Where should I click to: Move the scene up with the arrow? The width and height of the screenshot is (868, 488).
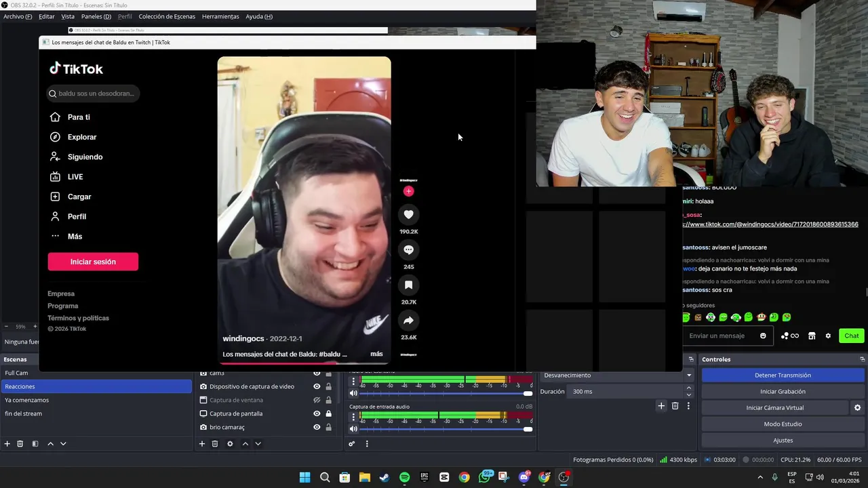(50, 444)
